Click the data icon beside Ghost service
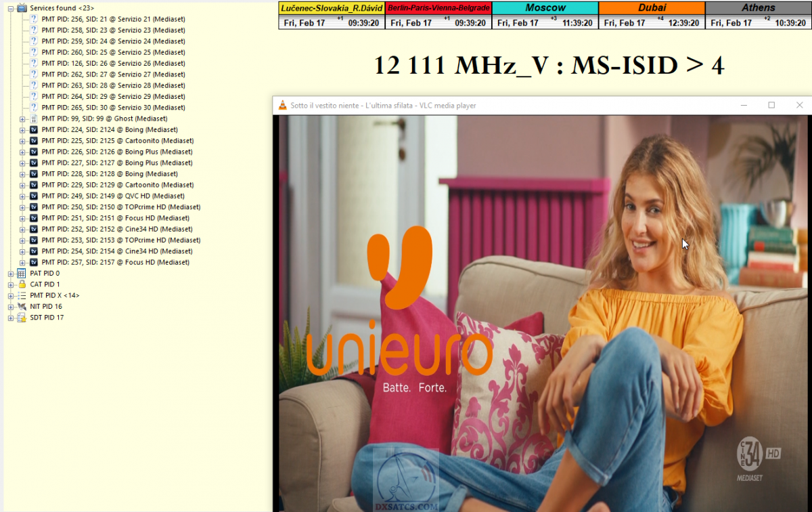Viewport: 812px width, 512px height. click(x=34, y=119)
